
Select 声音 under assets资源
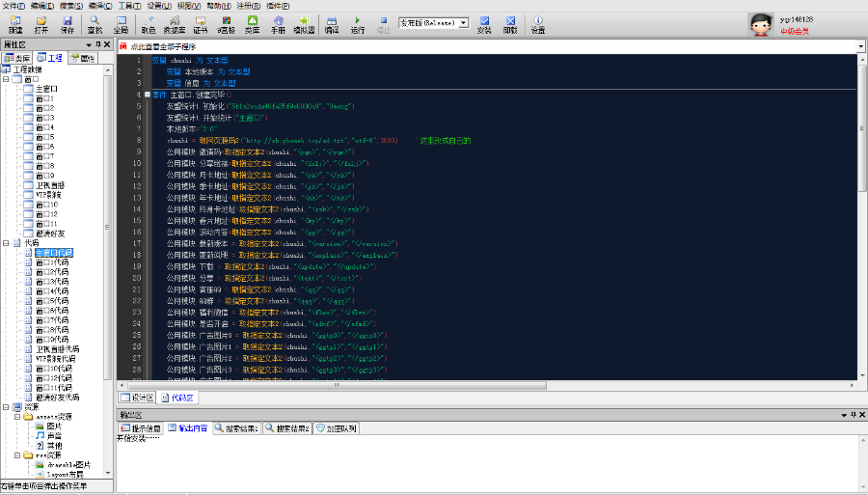point(54,436)
